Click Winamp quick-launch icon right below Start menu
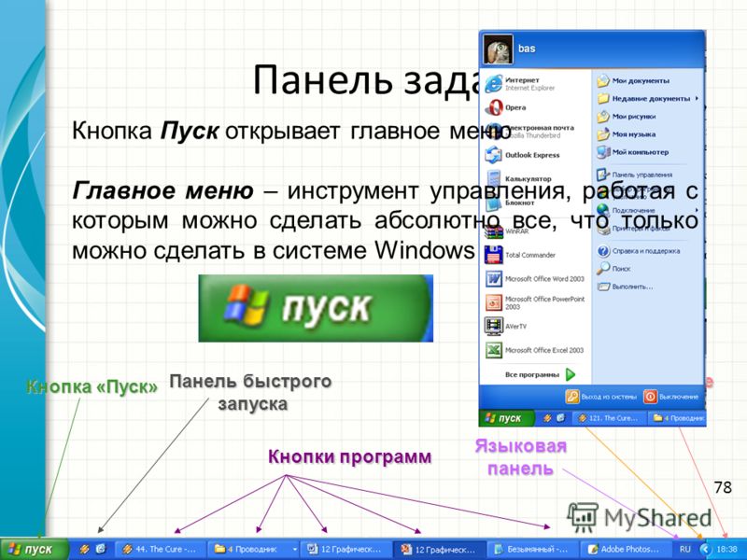Image resolution: width=747 pixels, height=560 pixels. pyautogui.click(x=548, y=418)
